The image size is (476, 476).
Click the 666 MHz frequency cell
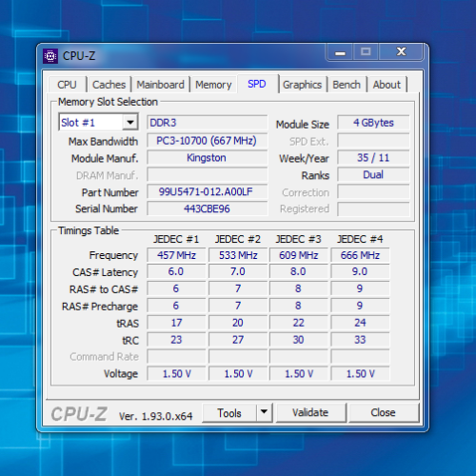360,255
